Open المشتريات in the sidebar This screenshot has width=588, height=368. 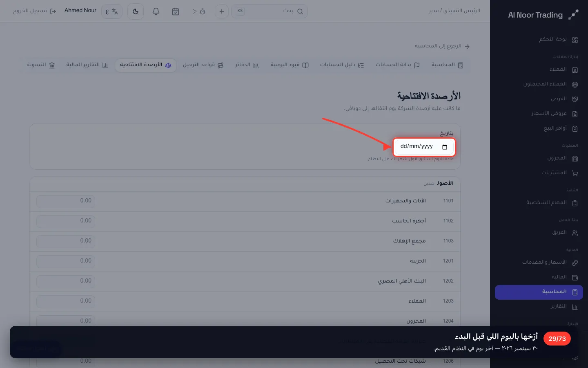click(539, 173)
